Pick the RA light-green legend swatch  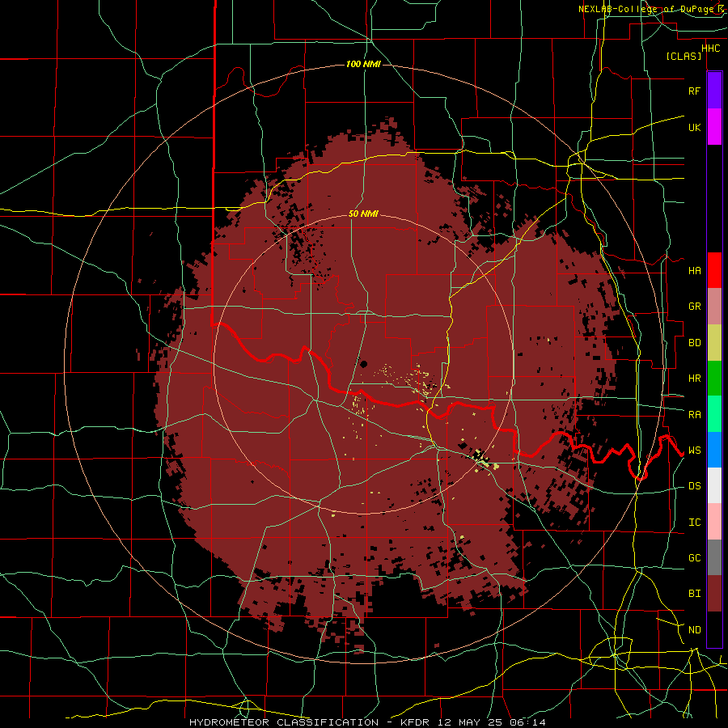(714, 414)
